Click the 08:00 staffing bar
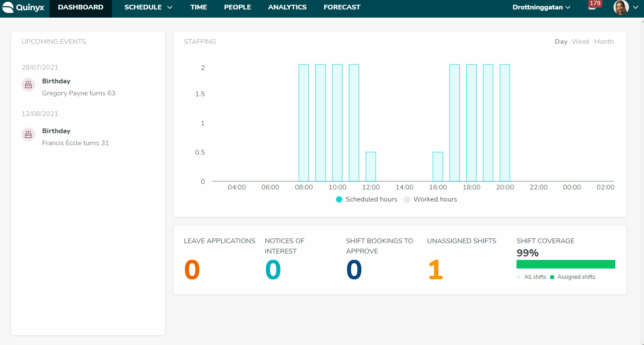The image size is (644, 345). tap(304, 123)
